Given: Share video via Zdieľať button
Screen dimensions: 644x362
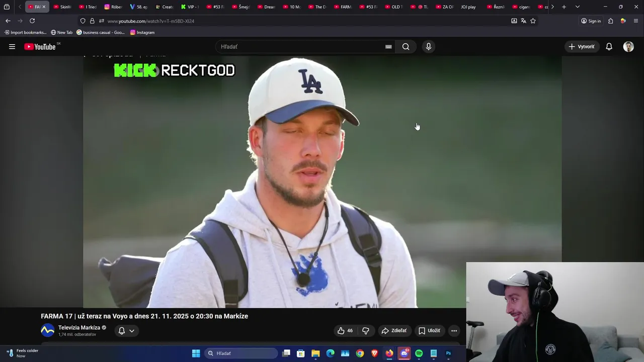Looking at the screenshot, I should 394,331.
